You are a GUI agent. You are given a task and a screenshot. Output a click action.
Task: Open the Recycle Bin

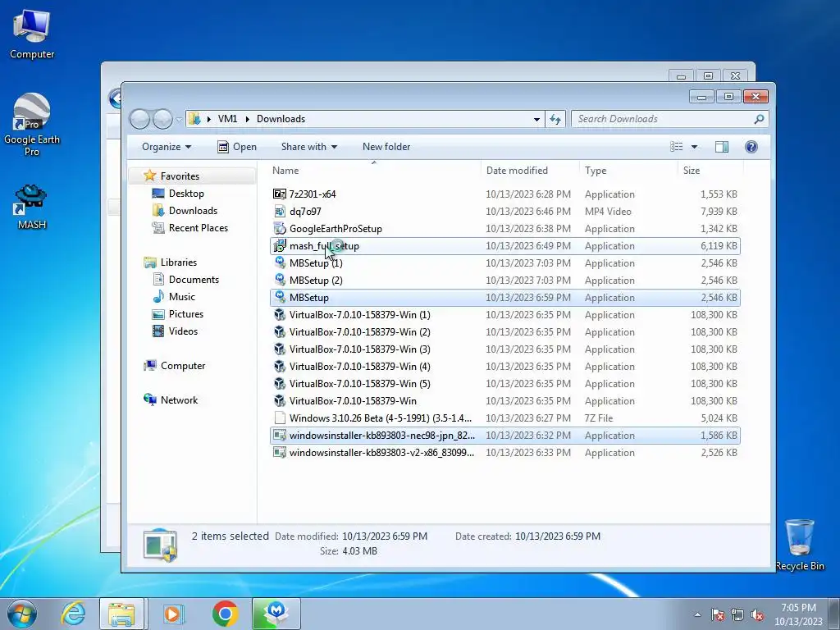(799, 545)
